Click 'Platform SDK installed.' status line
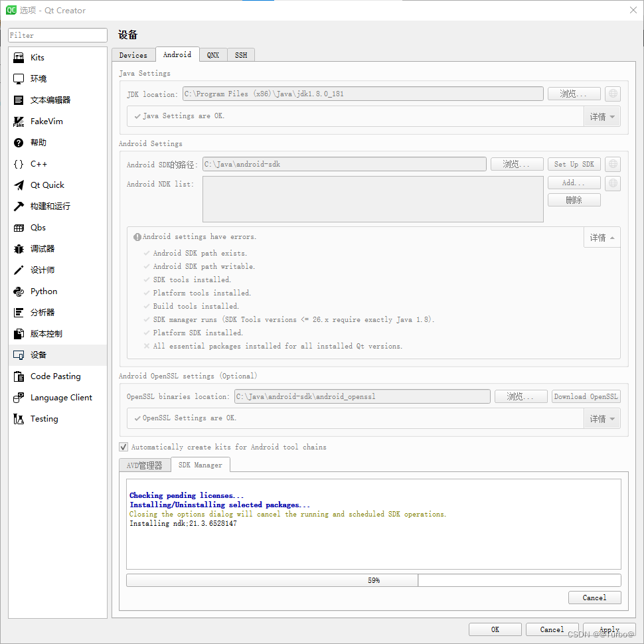The height and width of the screenshot is (644, 644). pos(198,333)
